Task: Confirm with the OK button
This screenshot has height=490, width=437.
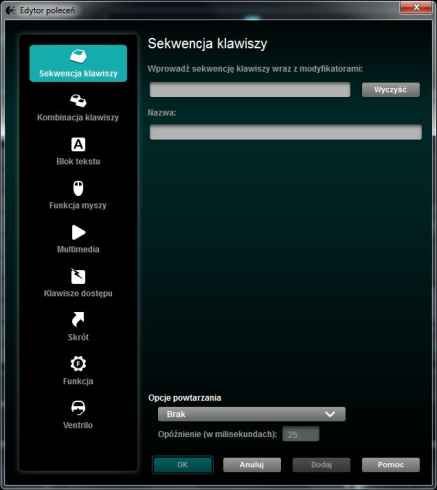Action: (183, 465)
